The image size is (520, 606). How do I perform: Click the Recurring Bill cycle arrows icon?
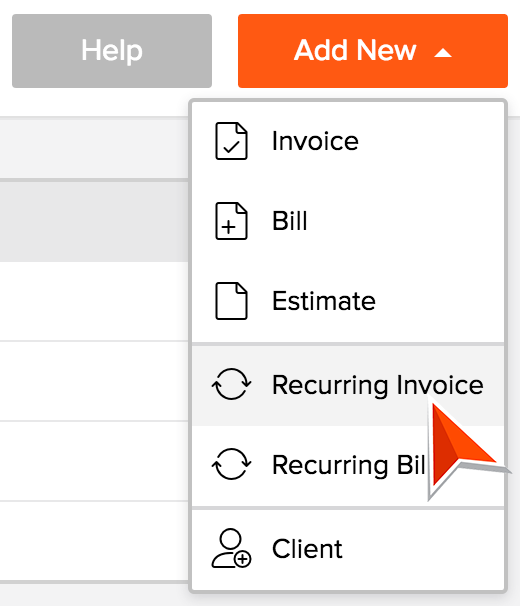(231, 464)
